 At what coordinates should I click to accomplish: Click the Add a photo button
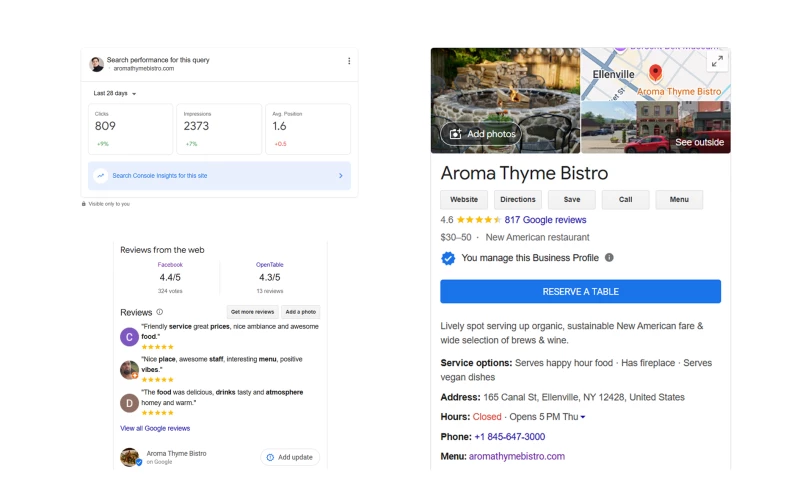coord(301,312)
